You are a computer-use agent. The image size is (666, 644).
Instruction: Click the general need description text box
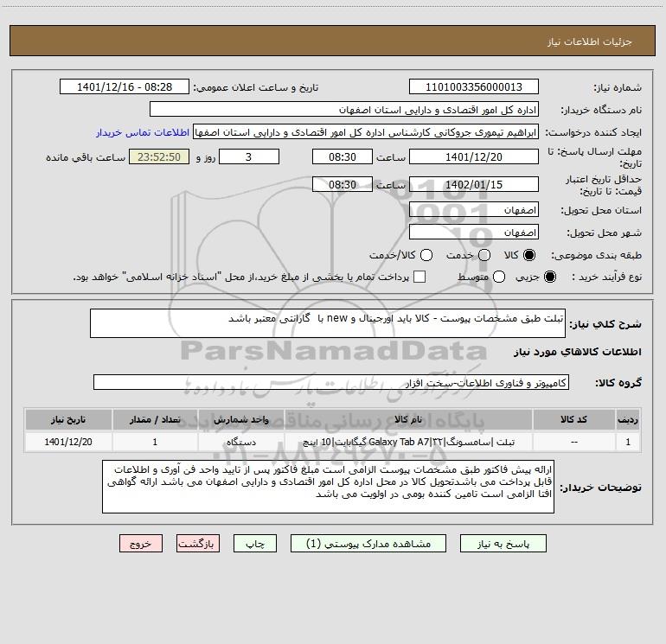coord(328,323)
